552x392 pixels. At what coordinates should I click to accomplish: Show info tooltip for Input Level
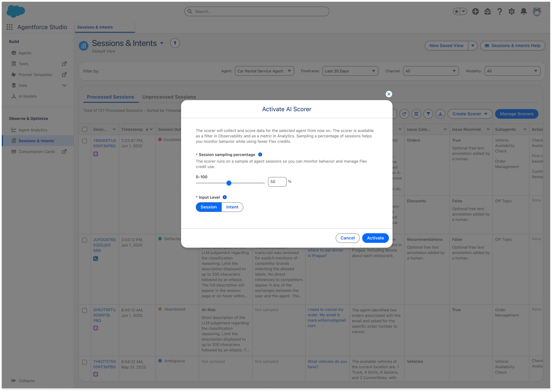225,197
